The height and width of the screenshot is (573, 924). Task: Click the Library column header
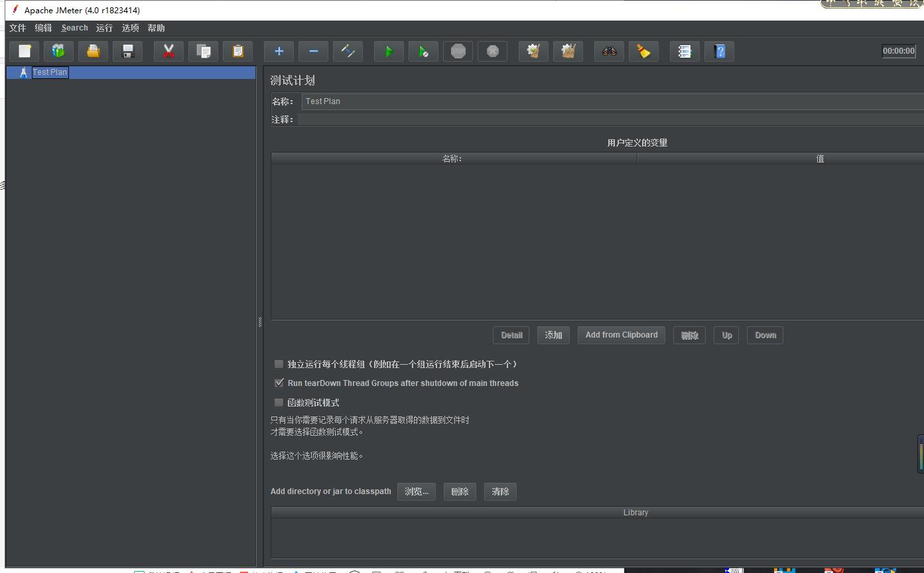[597, 513]
